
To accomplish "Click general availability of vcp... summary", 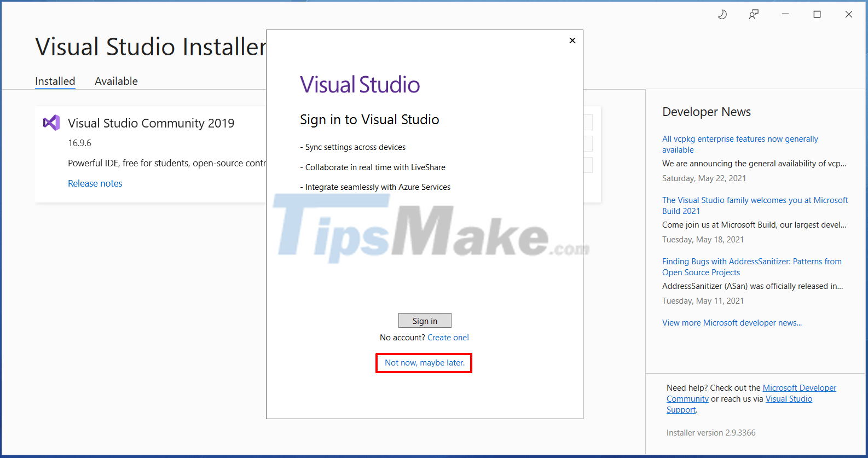I will [x=754, y=164].
